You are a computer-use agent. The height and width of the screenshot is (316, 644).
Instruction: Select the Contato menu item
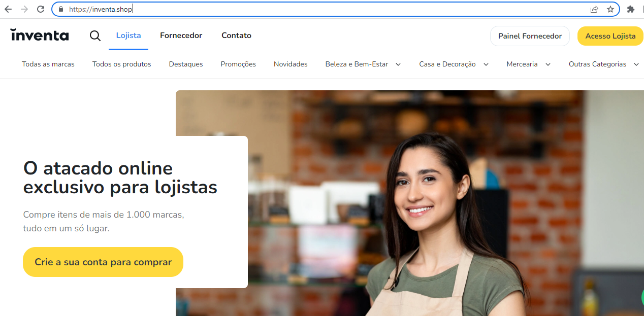click(236, 35)
